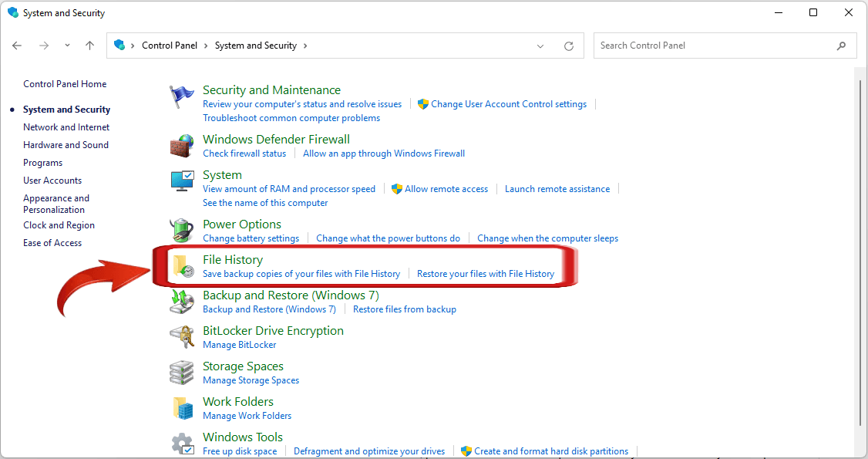Screen dimensions: 868x459
Task: Switch to Network and Internet in the sidebar
Action: (66, 127)
